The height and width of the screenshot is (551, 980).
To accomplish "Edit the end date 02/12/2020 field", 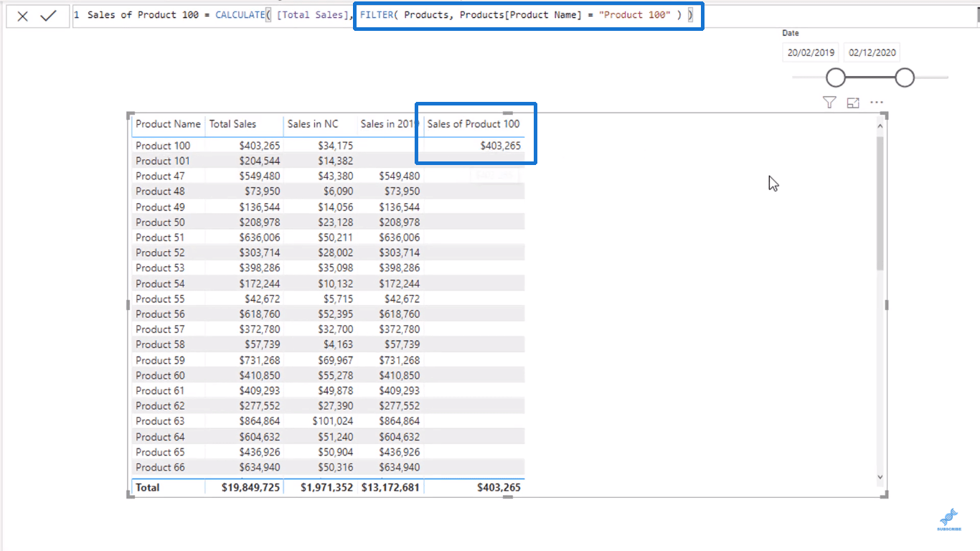I will 872,52.
